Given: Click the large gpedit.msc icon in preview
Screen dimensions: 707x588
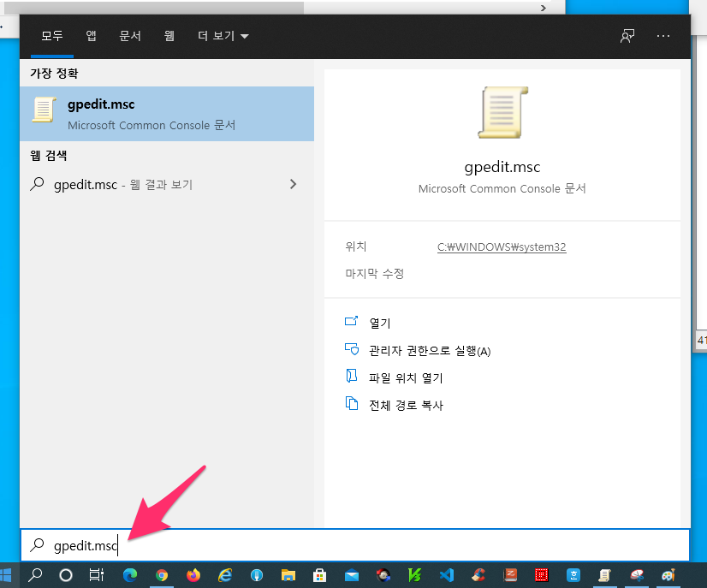Looking at the screenshot, I should (502, 112).
